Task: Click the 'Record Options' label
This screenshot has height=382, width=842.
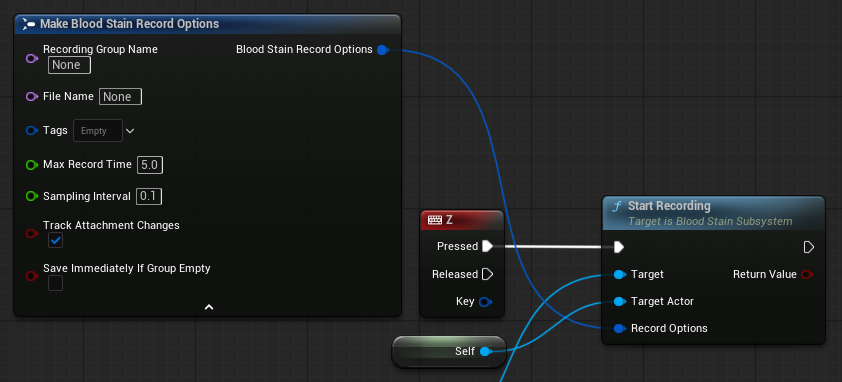Action: [669, 328]
